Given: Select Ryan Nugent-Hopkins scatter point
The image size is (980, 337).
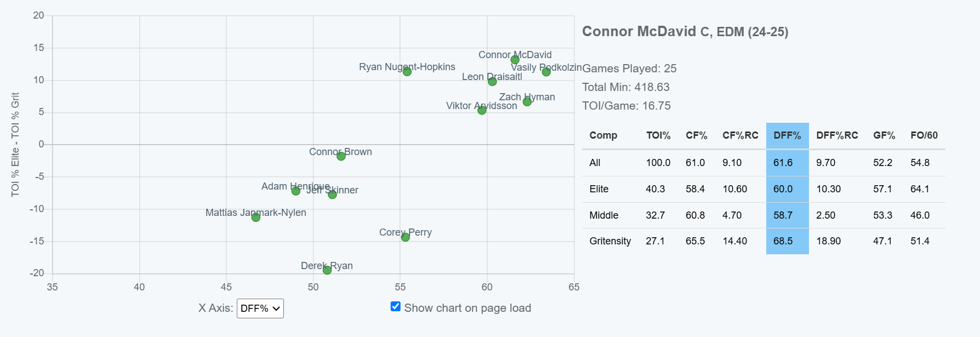Looking at the screenshot, I should tap(407, 72).
